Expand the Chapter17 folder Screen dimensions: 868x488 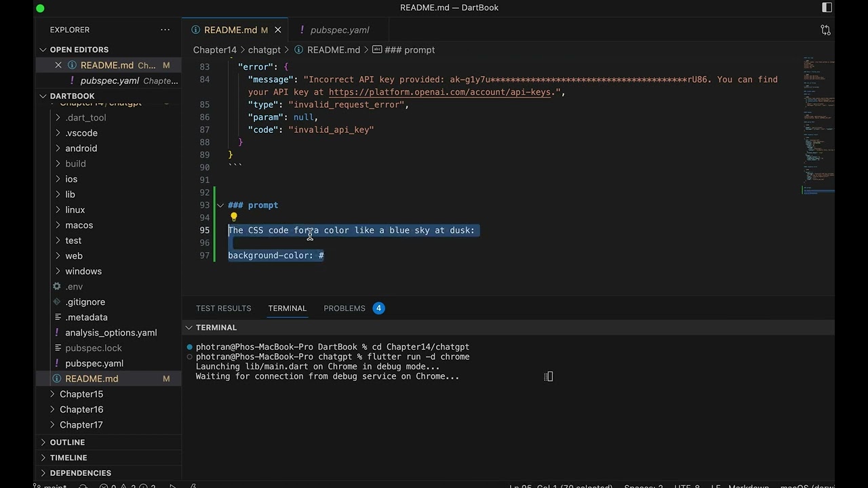coord(52,425)
